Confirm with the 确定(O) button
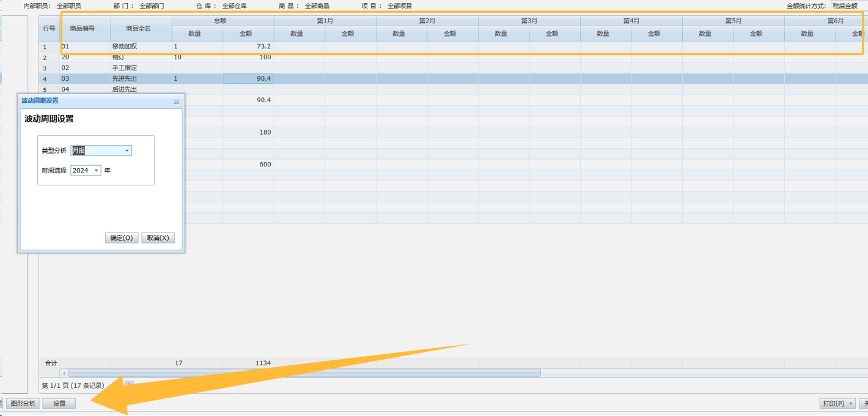This screenshot has width=868, height=416. click(121, 238)
